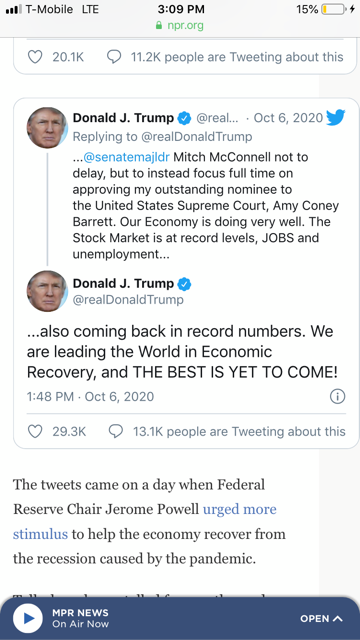Open replies speech bubble beside 13.1K

pyautogui.click(x=116, y=431)
